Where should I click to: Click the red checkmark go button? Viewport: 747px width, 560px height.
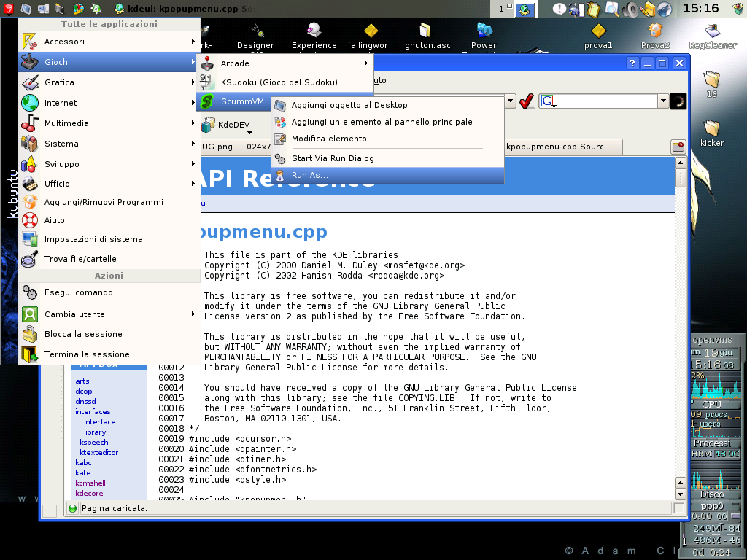527,101
